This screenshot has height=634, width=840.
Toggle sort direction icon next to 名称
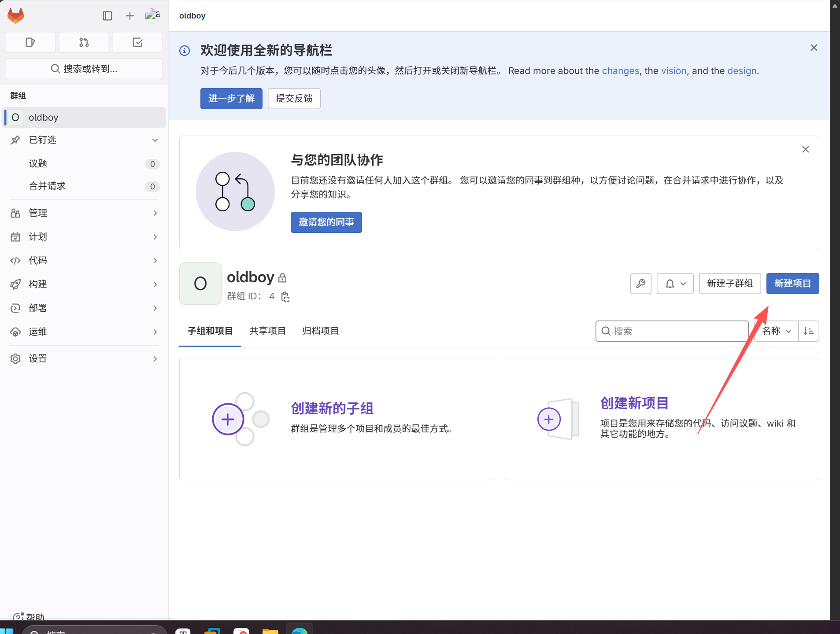(x=809, y=331)
